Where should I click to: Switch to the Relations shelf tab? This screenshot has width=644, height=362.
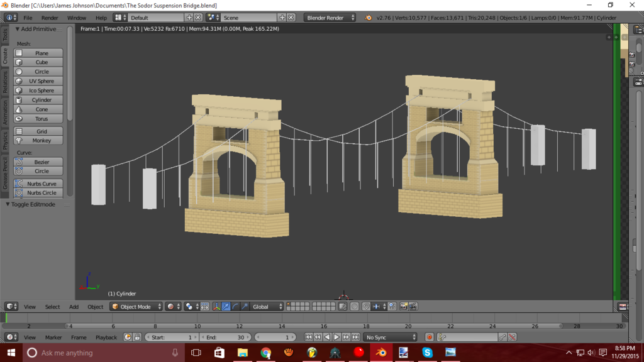[5, 82]
